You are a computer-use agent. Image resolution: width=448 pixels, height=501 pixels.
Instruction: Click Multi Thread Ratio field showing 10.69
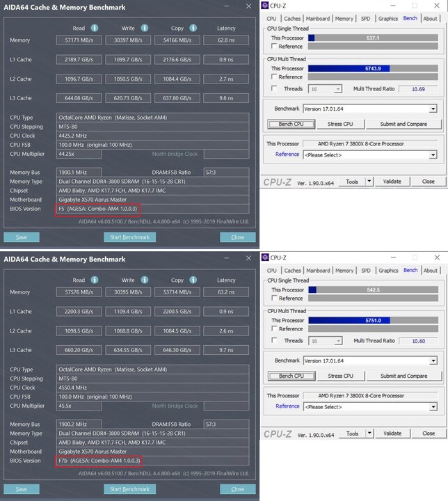(x=418, y=89)
